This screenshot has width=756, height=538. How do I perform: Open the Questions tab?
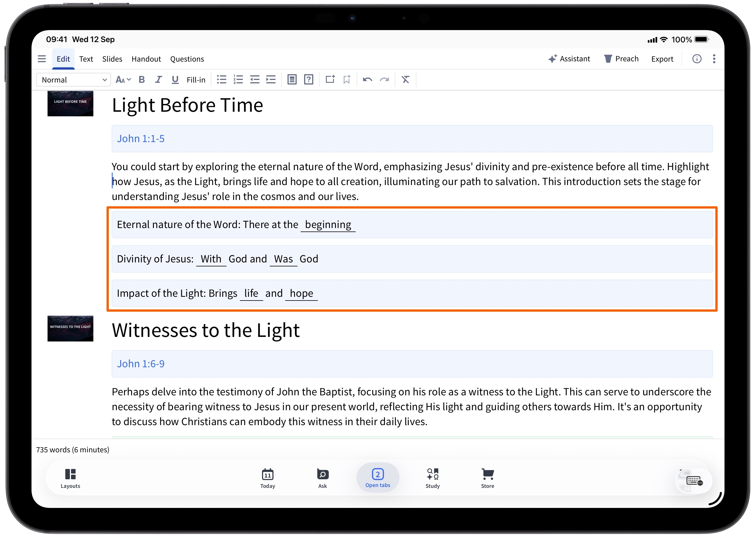pyautogui.click(x=187, y=59)
